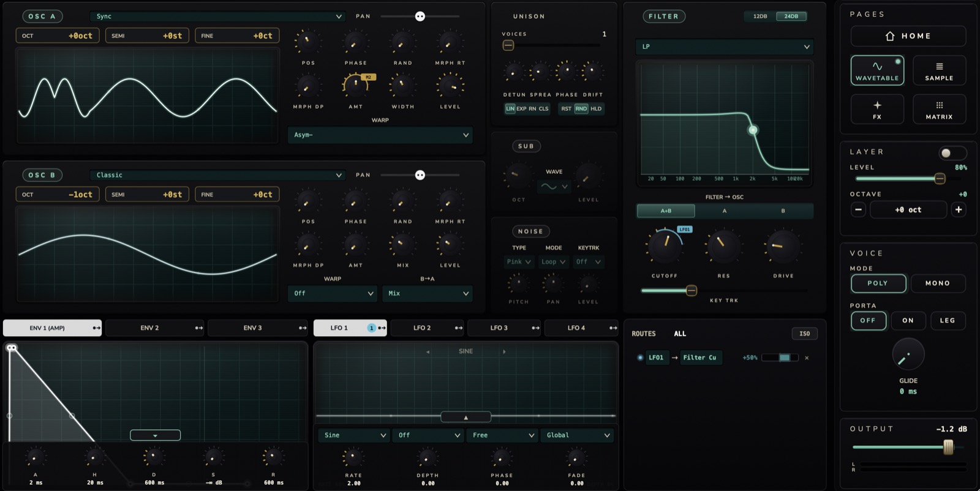Viewport: 980px width, 491px height.
Task: Decrease layer octave with minus button
Action: (858, 209)
